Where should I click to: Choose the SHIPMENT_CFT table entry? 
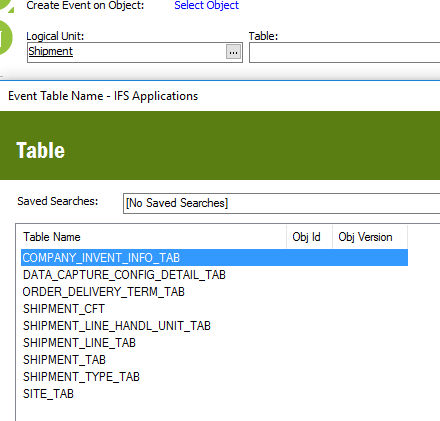(214, 309)
